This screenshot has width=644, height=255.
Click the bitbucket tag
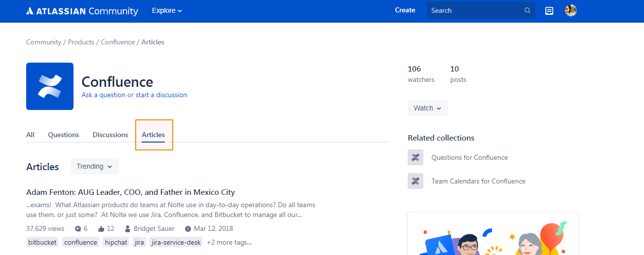(42, 242)
